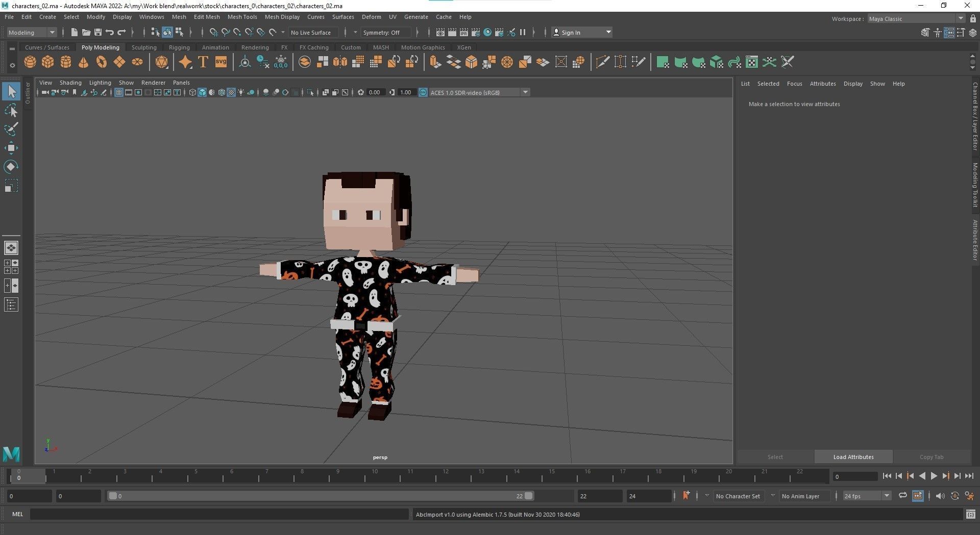
Task: Click the range slider end handle at 22
Action: [x=529, y=496]
